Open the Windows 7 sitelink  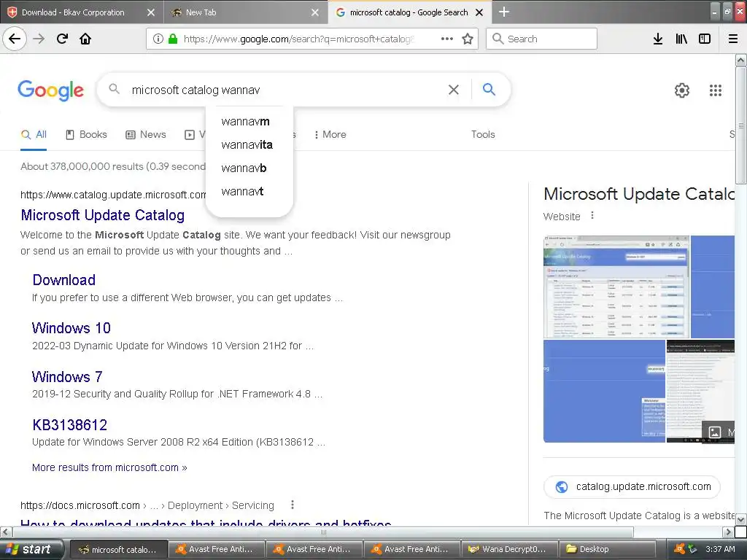67,377
